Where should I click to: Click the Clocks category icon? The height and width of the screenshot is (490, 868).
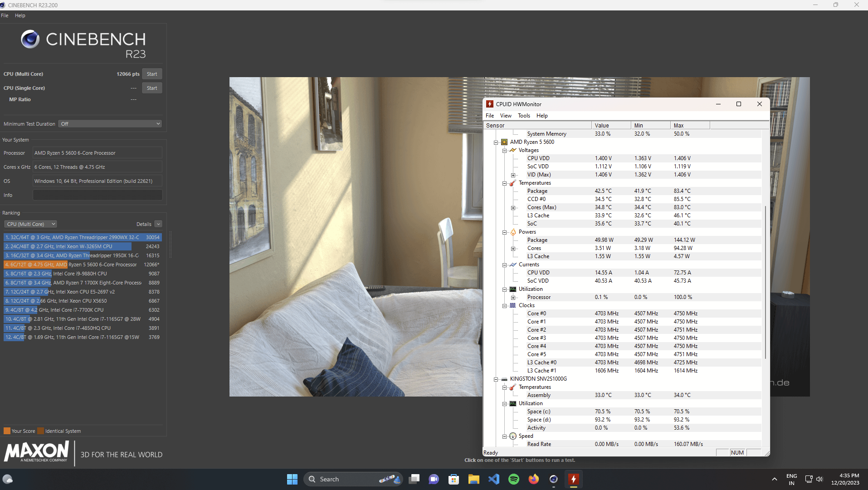coord(513,305)
